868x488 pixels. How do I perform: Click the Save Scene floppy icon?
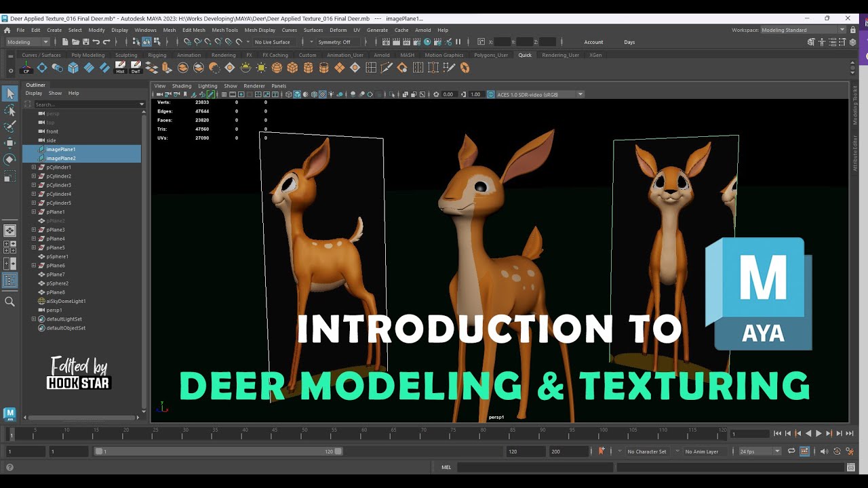(x=86, y=42)
